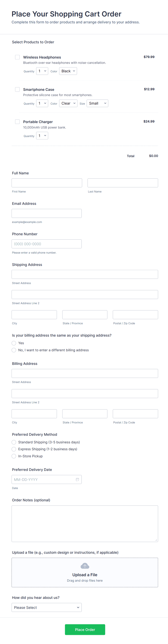
Task: Click the First Name input field
Action: pyautogui.click(x=47, y=183)
